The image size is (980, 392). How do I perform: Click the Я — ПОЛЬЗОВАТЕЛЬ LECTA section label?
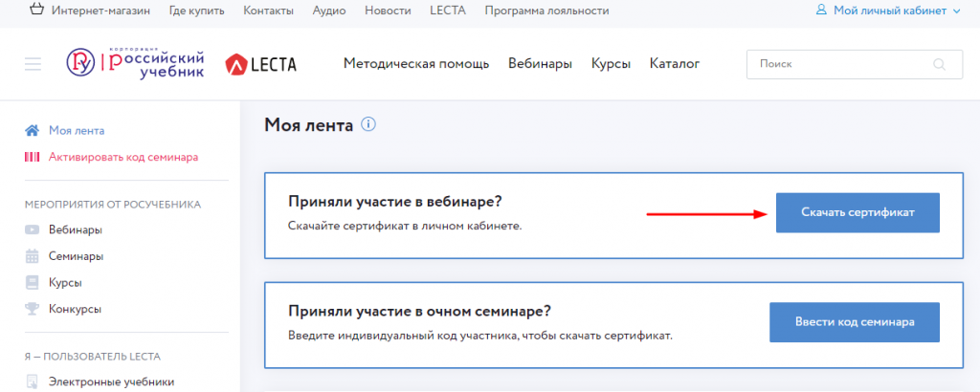pos(93,357)
